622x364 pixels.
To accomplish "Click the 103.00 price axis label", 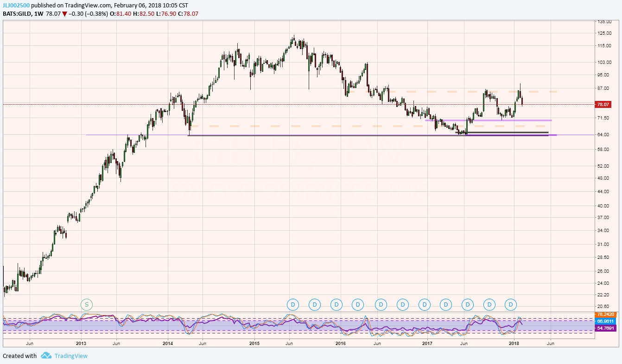I will 604,62.
